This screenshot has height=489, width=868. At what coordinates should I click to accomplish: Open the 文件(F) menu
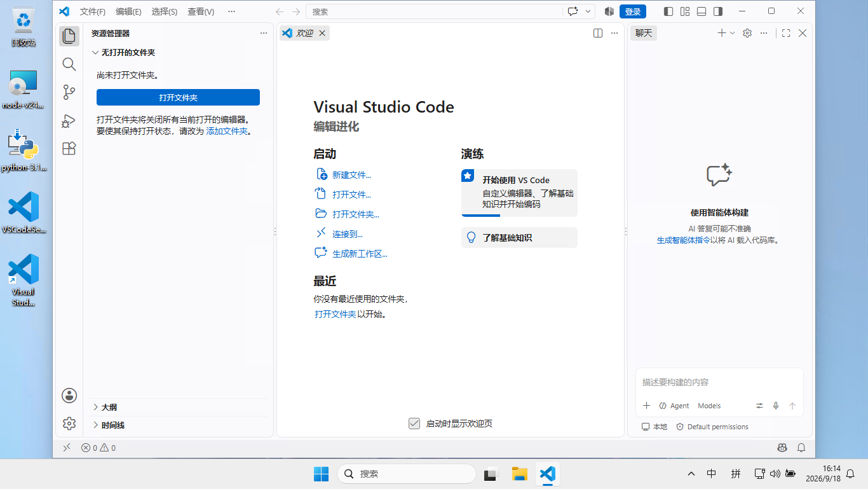pyautogui.click(x=93, y=11)
